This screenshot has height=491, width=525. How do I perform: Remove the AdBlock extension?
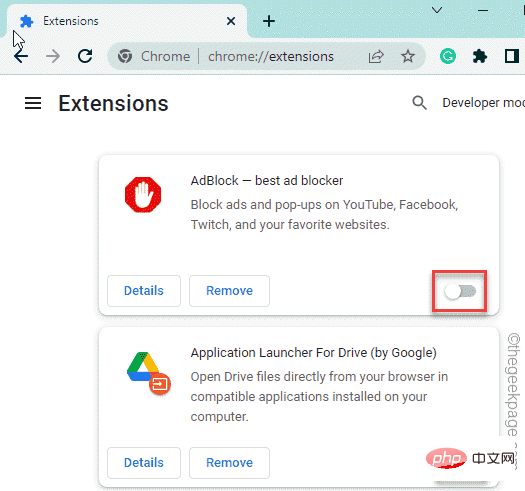coord(229,291)
